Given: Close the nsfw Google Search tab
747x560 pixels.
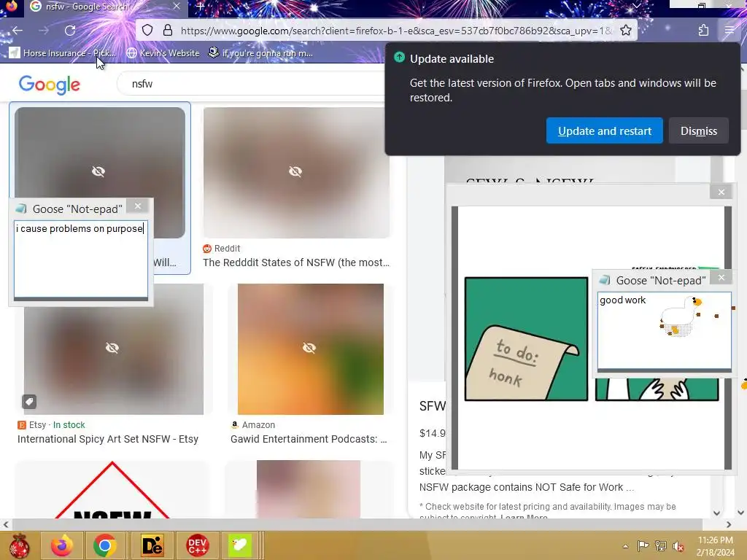Looking at the screenshot, I should [177, 6].
